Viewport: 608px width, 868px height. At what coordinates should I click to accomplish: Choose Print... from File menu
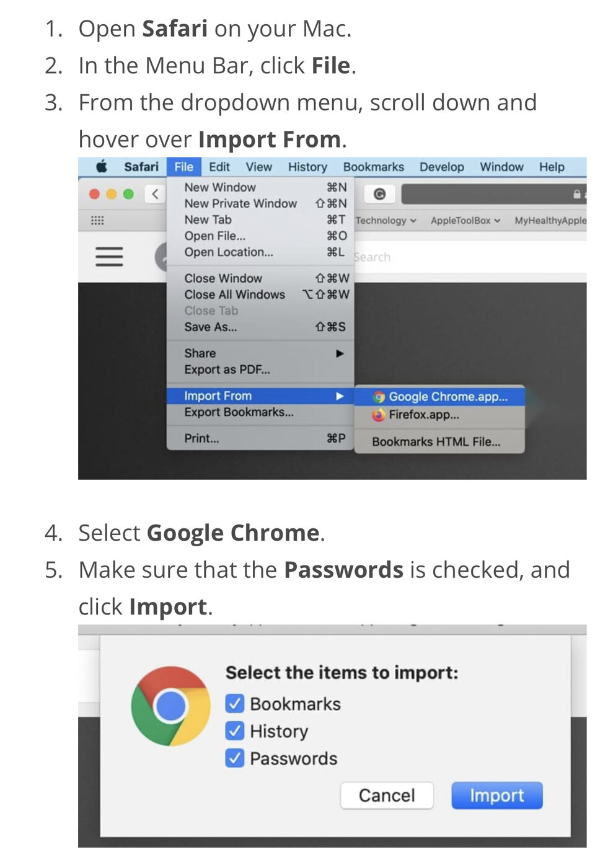[x=260, y=438]
